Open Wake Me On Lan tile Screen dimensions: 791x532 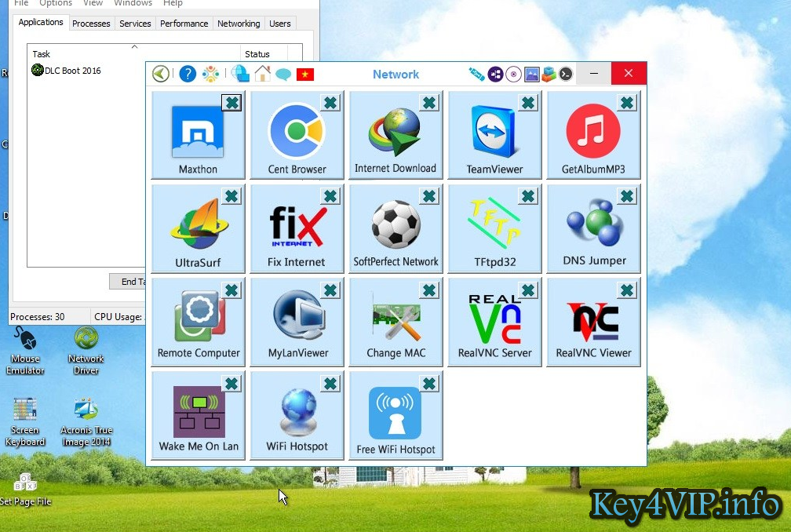point(198,416)
